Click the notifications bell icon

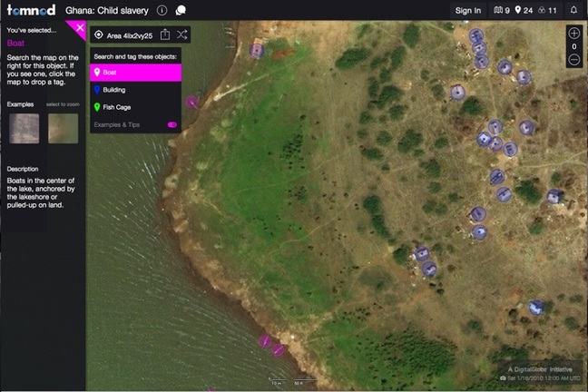tap(573, 10)
